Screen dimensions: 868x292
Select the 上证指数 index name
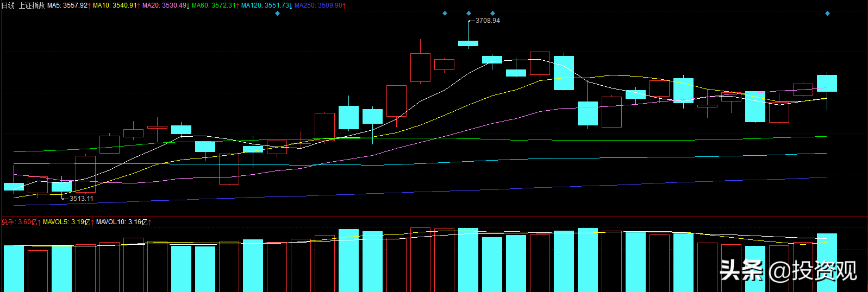[x=32, y=5]
